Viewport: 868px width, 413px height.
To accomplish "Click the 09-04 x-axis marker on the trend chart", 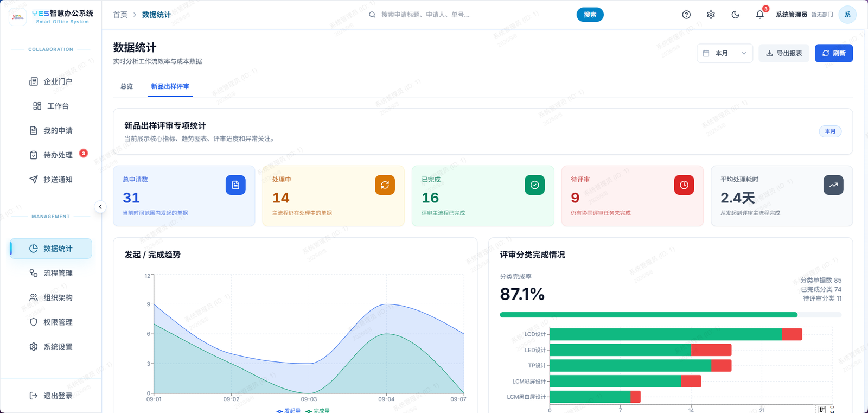I will [x=386, y=399].
